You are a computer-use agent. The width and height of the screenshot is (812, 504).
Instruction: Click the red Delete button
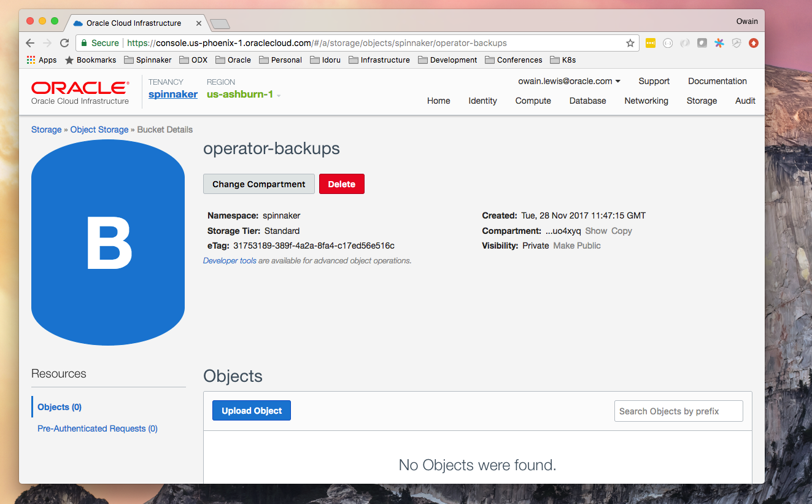pyautogui.click(x=342, y=184)
